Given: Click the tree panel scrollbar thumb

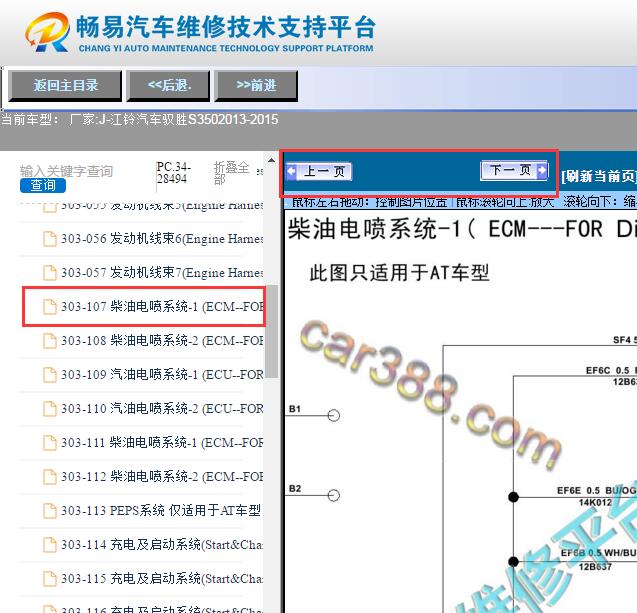Looking at the screenshot, I should pos(272,331).
